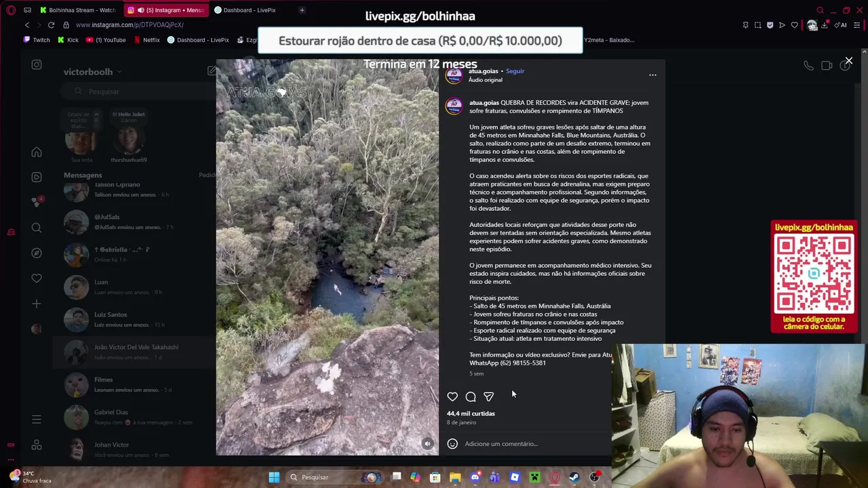
Task: Open weather widget showing 34°C
Action: click(x=31, y=477)
